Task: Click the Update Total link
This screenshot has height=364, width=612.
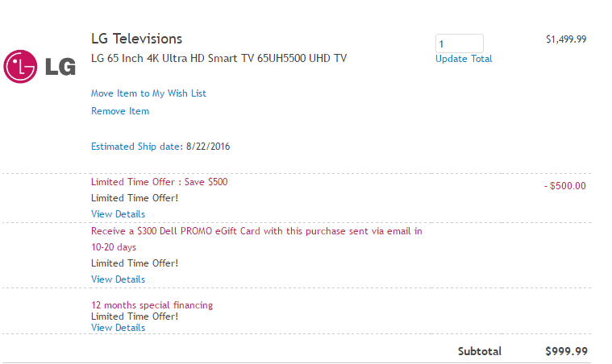Action: coord(464,59)
